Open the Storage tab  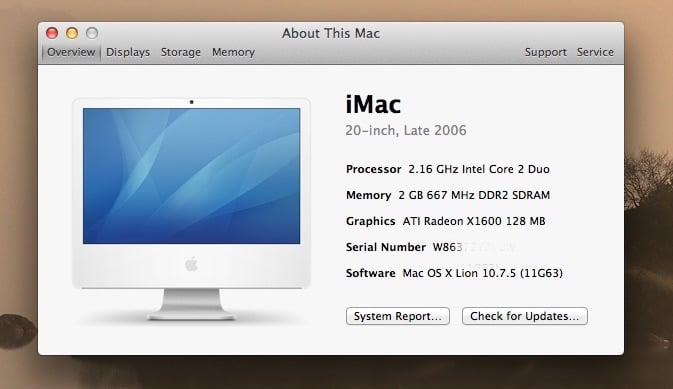coord(181,52)
